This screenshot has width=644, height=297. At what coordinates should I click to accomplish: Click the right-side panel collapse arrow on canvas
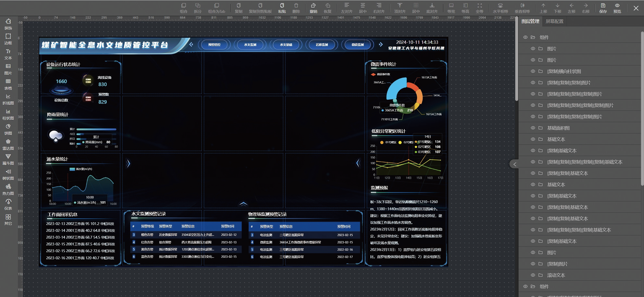(358, 163)
